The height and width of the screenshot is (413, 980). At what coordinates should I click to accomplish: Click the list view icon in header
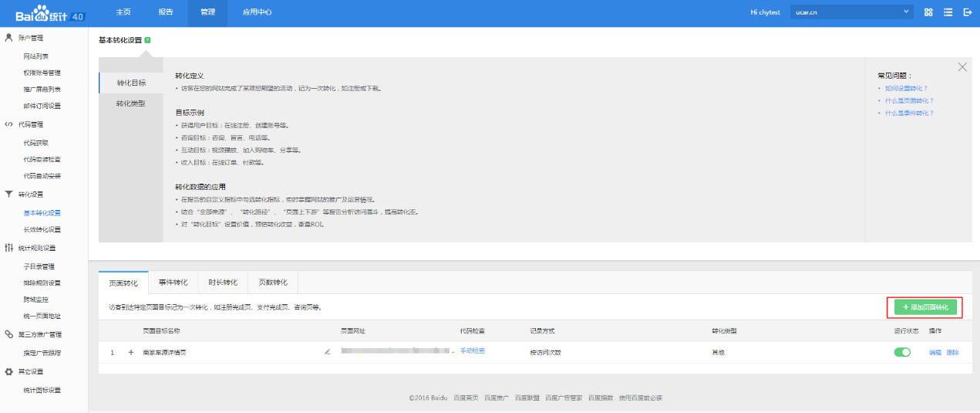click(948, 12)
